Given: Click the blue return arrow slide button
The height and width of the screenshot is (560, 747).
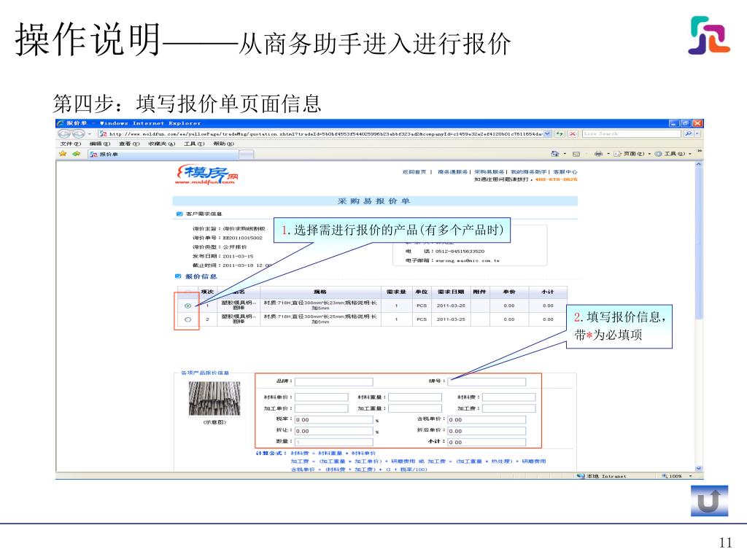Looking at the screenshot, I should pos(709,501).
